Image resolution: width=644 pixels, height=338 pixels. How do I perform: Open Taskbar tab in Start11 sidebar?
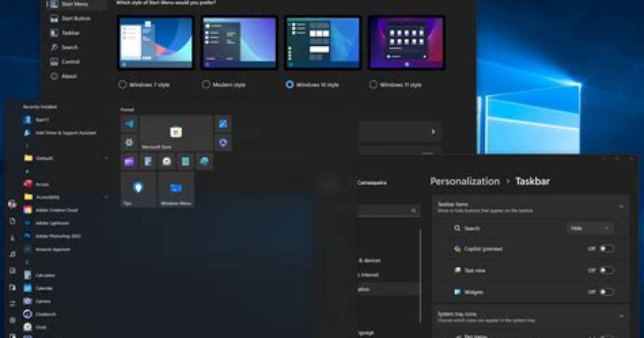(65, 33)
